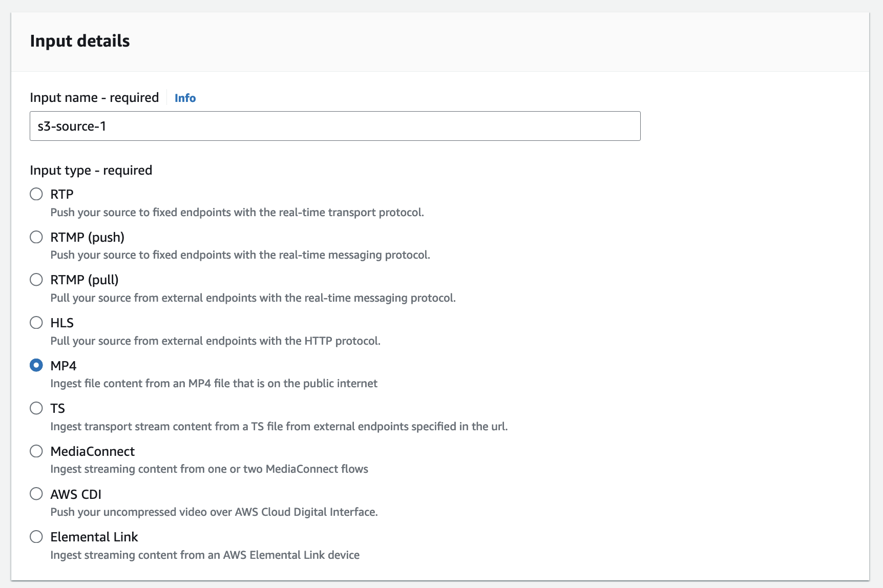Viewport: 883px width, 588px height.
Task: Click the 'RTMP (pull)' label text
Action: click(x=85, y=280)
